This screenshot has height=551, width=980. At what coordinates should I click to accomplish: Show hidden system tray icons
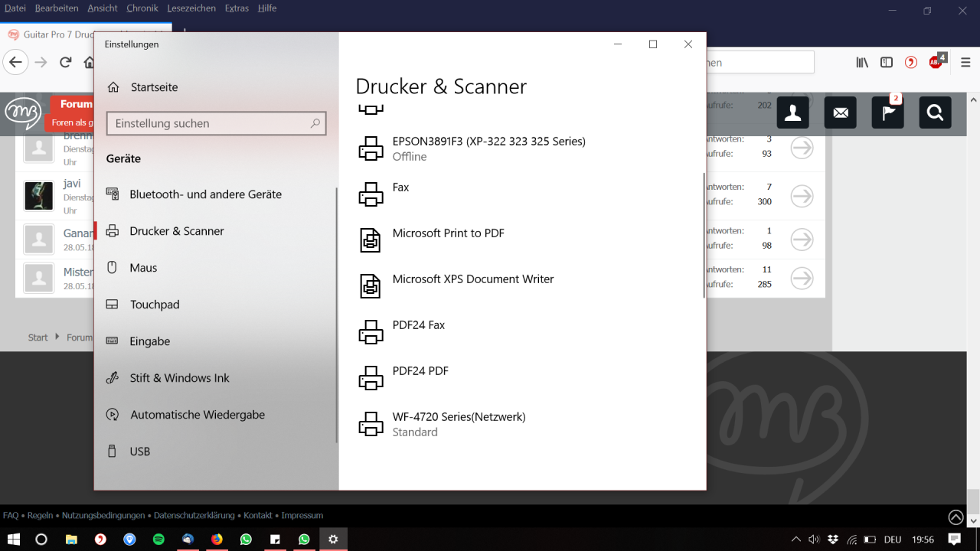click(796, 540)
